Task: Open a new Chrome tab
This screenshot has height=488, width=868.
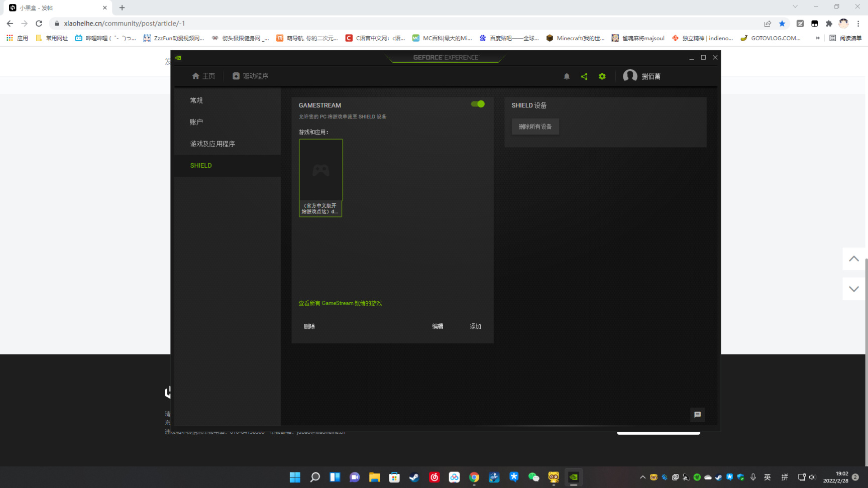Action: click(x=122, y=8)
